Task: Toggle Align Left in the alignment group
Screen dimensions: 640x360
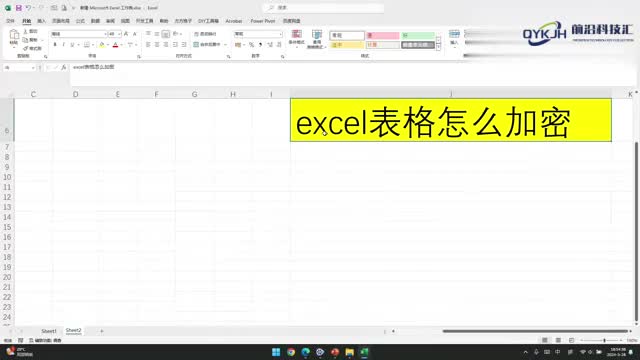Action: pos(148,44)
